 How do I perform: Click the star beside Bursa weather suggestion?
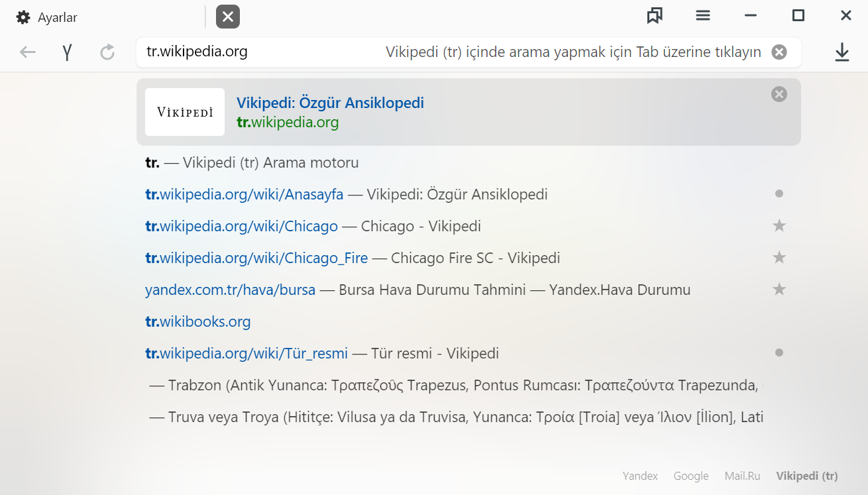(779, 290)
